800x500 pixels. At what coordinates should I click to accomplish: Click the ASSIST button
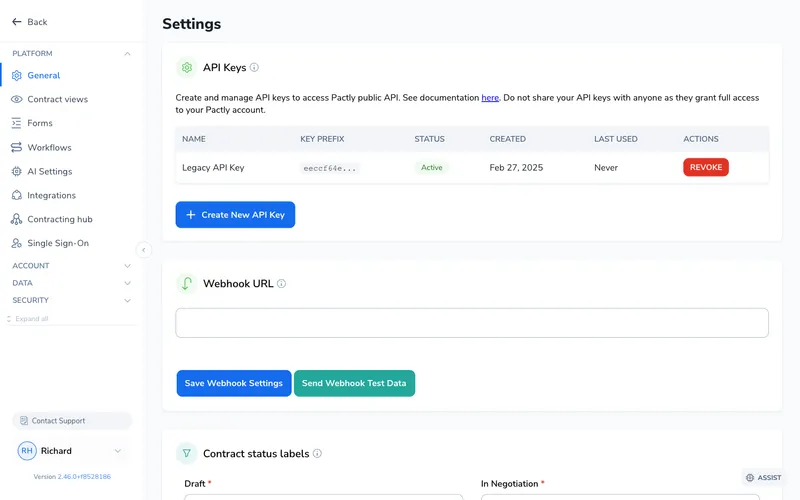pyautogui.click(x=763, y=478)
